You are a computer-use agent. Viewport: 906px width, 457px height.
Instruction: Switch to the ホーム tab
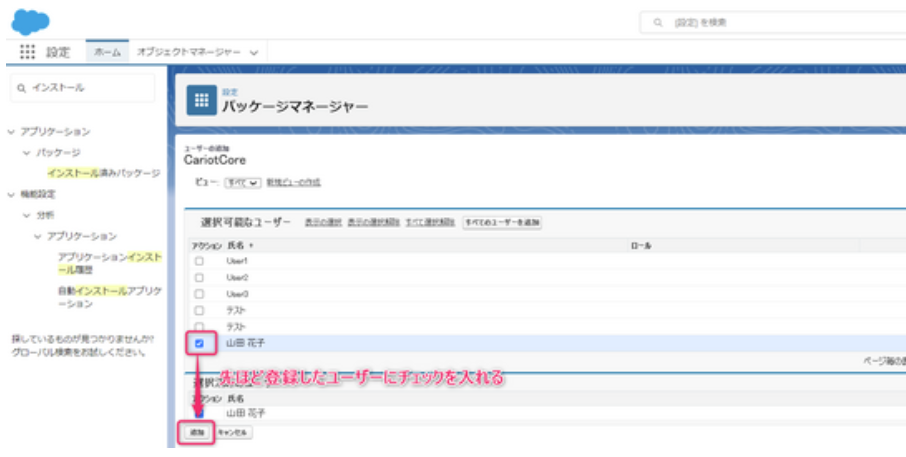(107, 52)
